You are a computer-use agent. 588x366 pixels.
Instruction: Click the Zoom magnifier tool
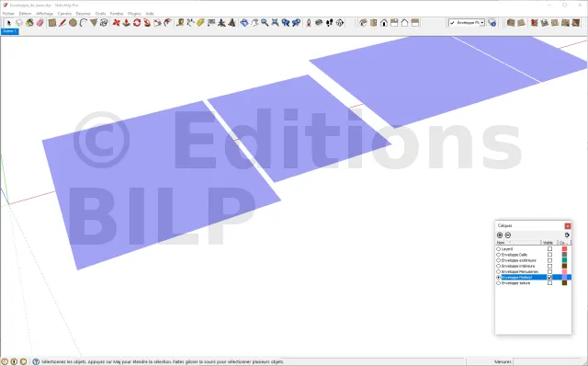pos(265,23)
